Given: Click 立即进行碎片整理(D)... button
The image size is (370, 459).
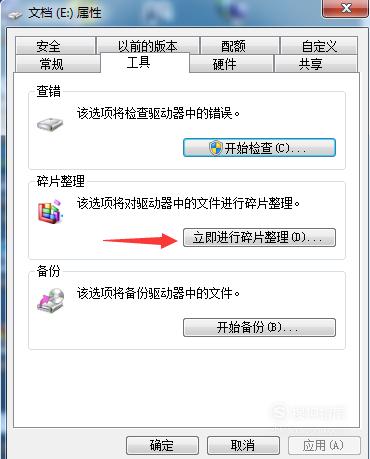Looking at the screenshot, I should pos(259,237).
